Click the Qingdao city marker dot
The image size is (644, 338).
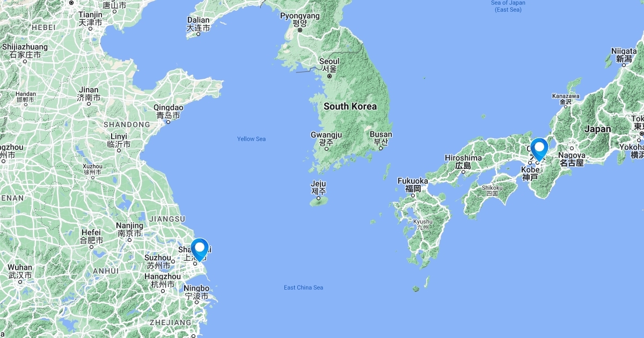coord(168,122)
